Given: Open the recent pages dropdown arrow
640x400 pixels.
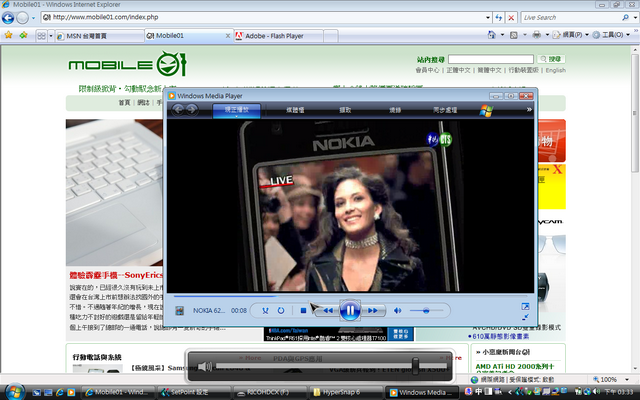Looking at the screenshot, I should click(x=33, y=18).
